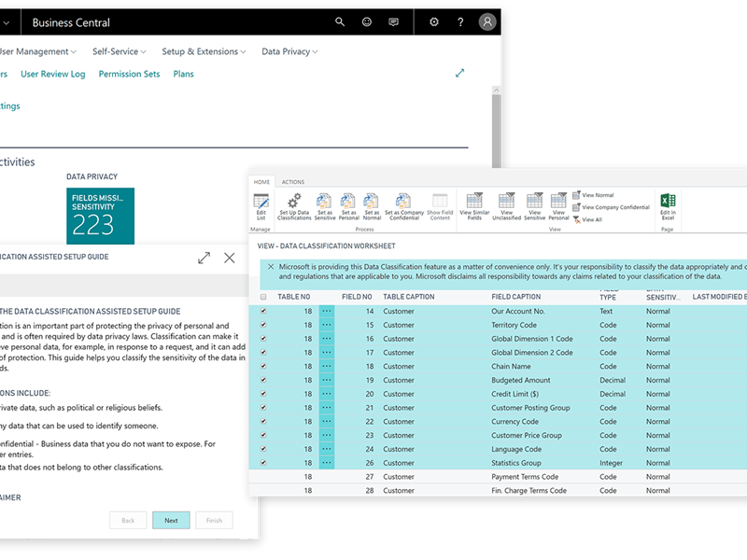Open the Plans link

point(183,74)
